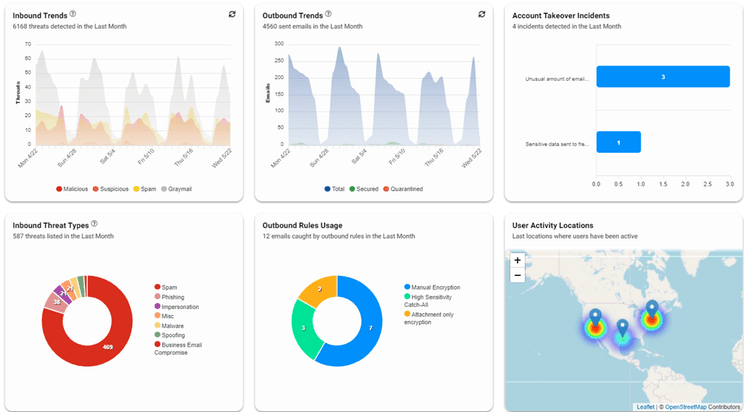The width and height of the screenshot is (750, 412).
Task: Open help icon beside Inbound Threat Types
Action: (94, 223)
